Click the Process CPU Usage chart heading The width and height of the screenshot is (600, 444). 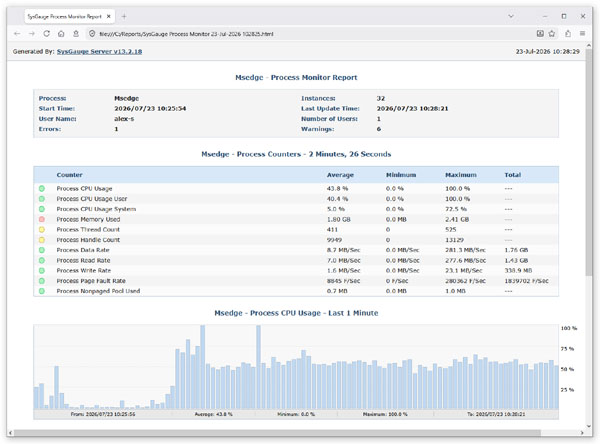tap(296, 313)
